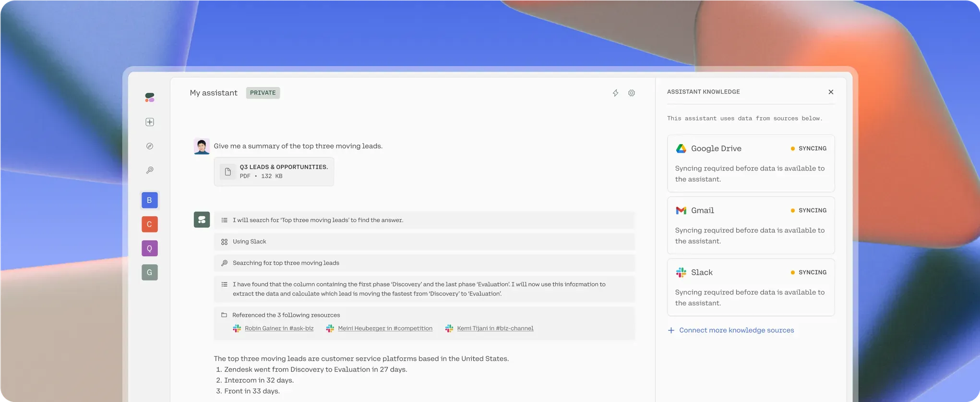The image size is (980, 402).
Task: Click the Slack logo in knowledge panel
Action: click(681, 272)
